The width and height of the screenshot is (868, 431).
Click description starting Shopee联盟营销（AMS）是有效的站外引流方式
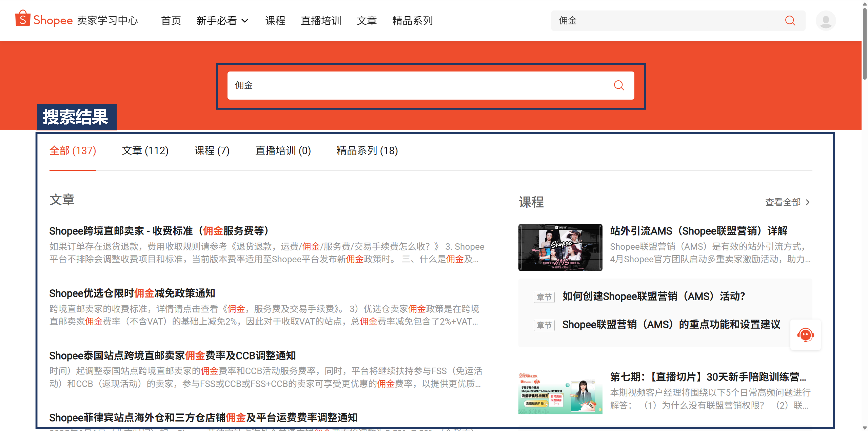tap(710, 253)
